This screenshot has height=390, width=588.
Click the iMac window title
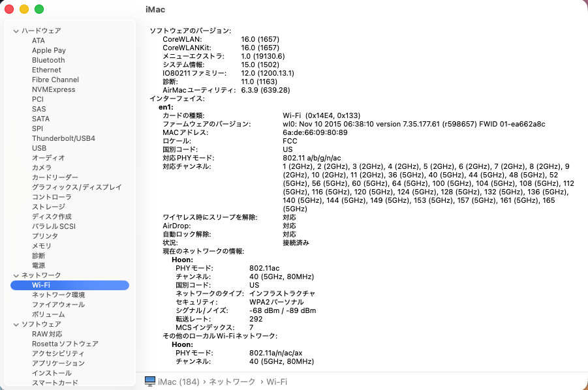click(x=155, y=9)
